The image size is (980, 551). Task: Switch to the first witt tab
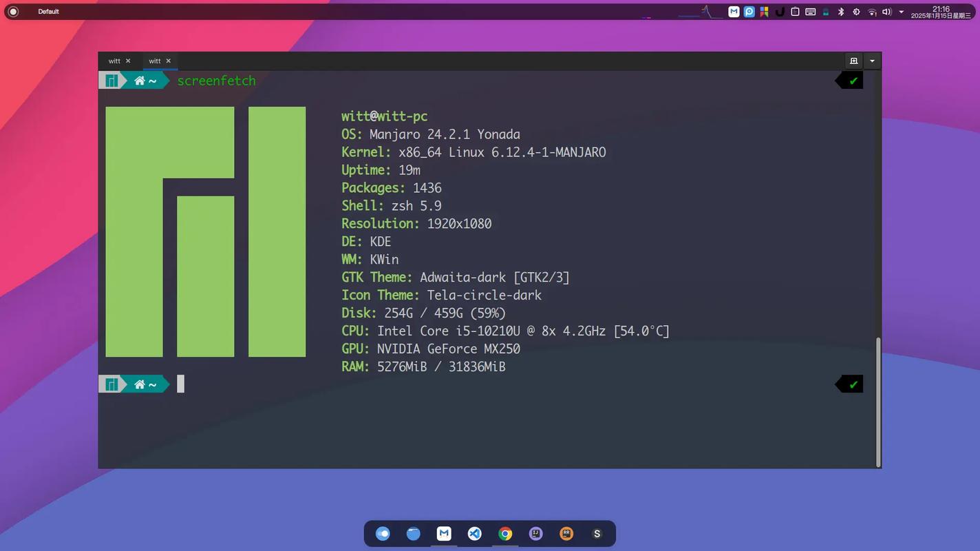point(114,61)
